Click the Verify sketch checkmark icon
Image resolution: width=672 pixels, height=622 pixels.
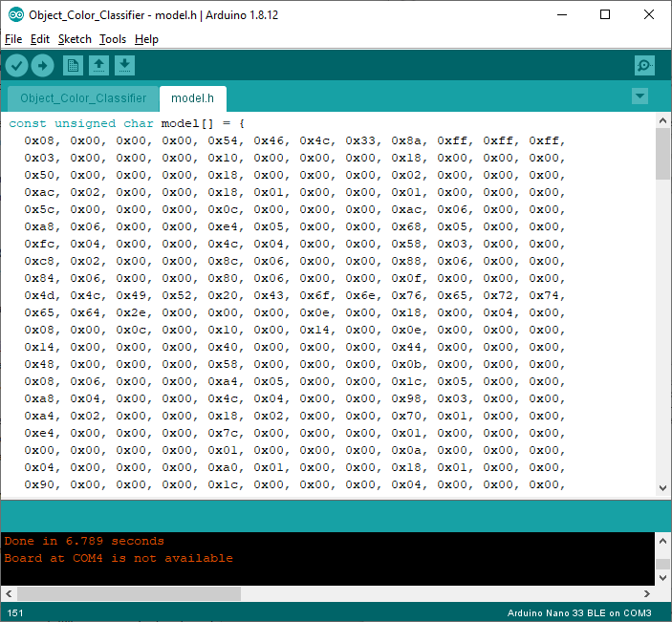(17, 65)
